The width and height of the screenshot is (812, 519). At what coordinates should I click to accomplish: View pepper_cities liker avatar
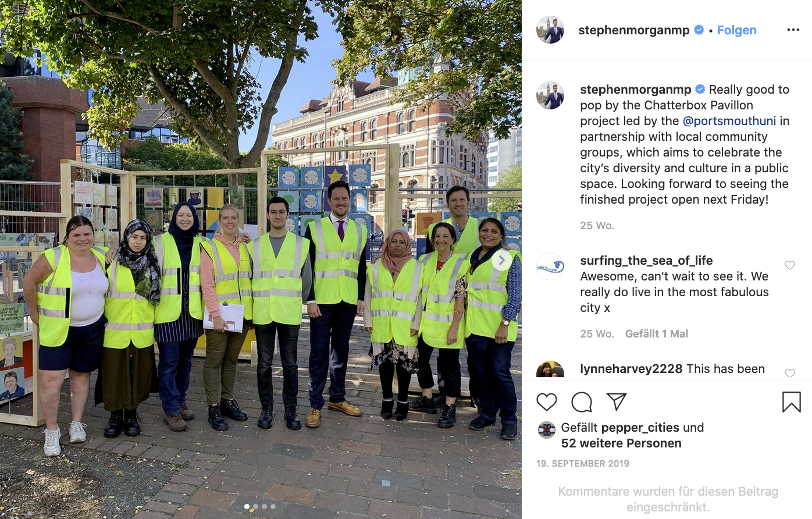click(x=546, y=430)
